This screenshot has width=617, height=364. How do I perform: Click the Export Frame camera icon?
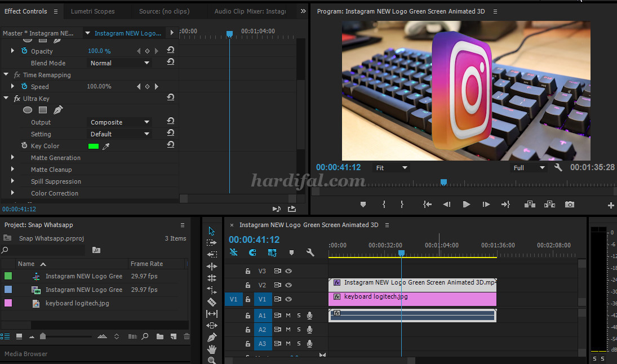pos(569,205)
